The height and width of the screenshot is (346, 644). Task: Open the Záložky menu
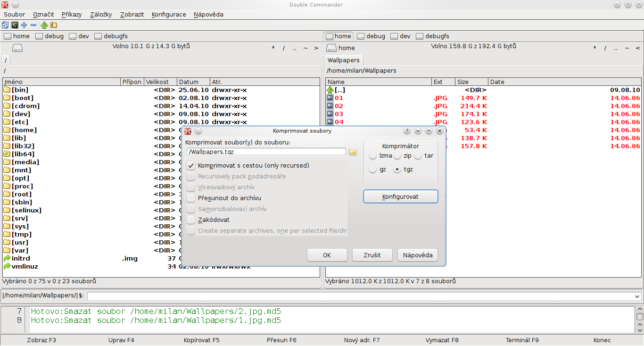click(x=101, y=14)
